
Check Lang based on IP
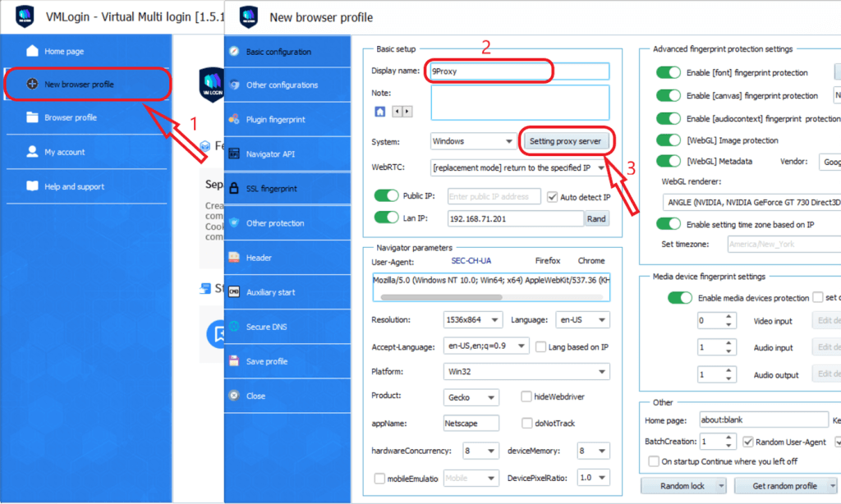click(x=540, y=347)
